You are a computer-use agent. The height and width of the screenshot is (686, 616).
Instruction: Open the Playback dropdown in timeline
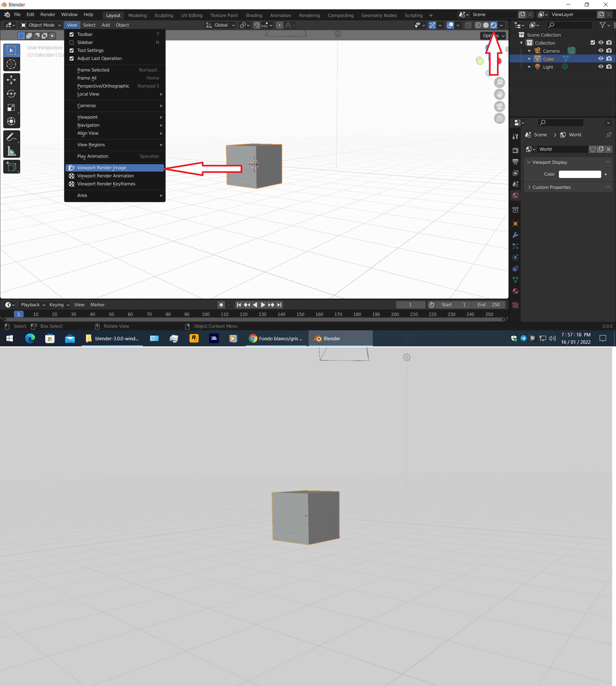pyautogui.click(x=32, y=305)
